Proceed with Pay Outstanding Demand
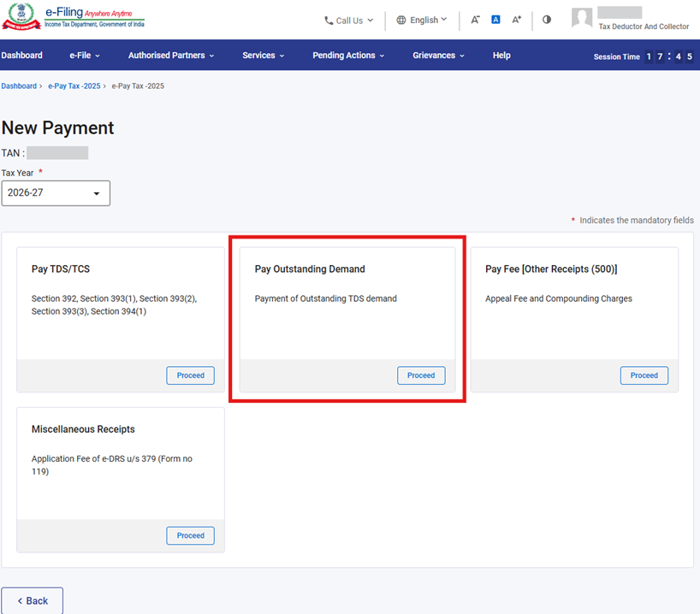The height and width of the screenshot is (614, 700). pos(421,375)
